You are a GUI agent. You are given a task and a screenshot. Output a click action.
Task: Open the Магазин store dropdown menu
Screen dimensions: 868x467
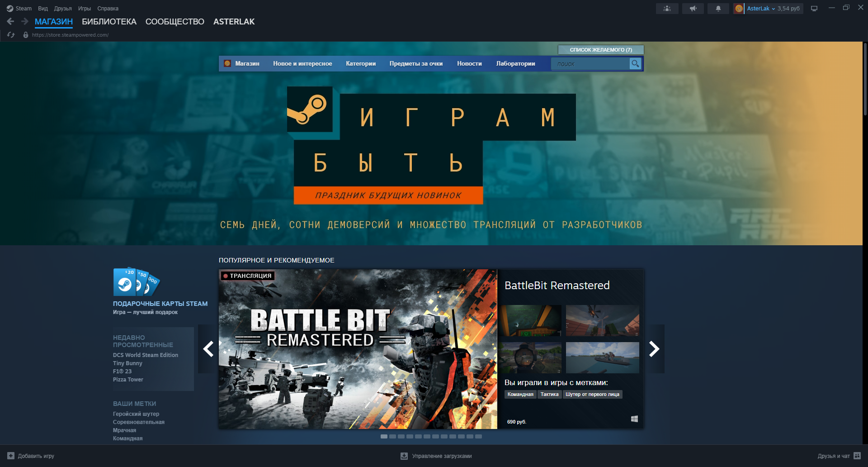coord(247,64)
